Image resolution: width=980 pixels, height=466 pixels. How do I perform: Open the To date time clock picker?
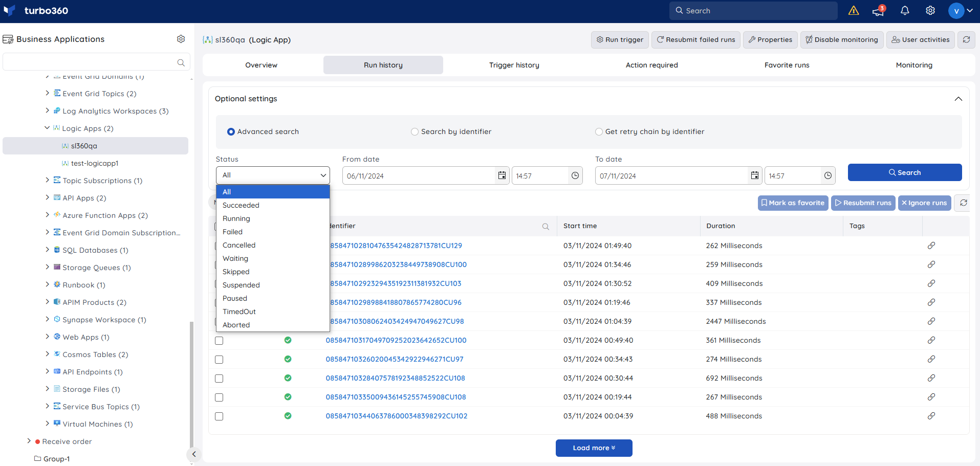coord(828,175)
